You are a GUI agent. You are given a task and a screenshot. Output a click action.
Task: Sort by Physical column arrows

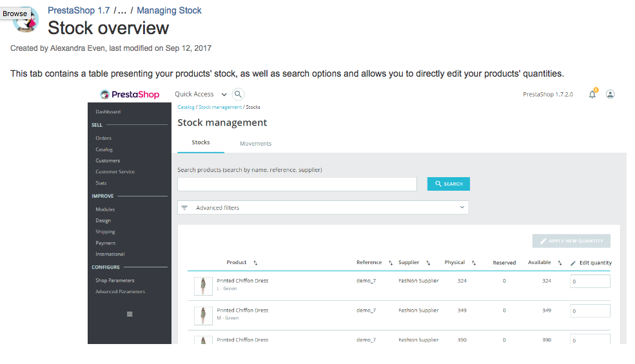click(474, 263)
